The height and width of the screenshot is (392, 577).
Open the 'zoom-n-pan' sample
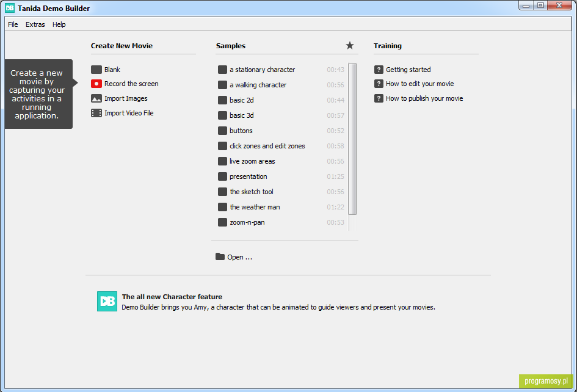pyautogui.click(x=247, y=222)
